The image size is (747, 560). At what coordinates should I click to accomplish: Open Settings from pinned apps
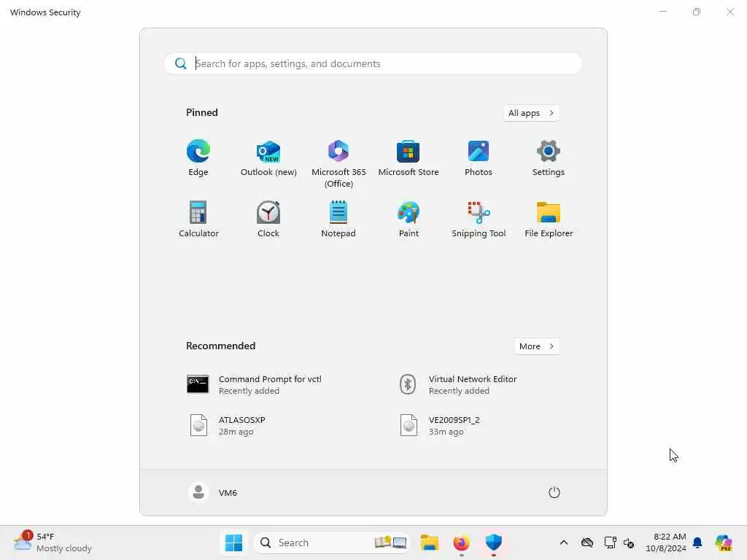pyautogui.click(x=549, y=158)
